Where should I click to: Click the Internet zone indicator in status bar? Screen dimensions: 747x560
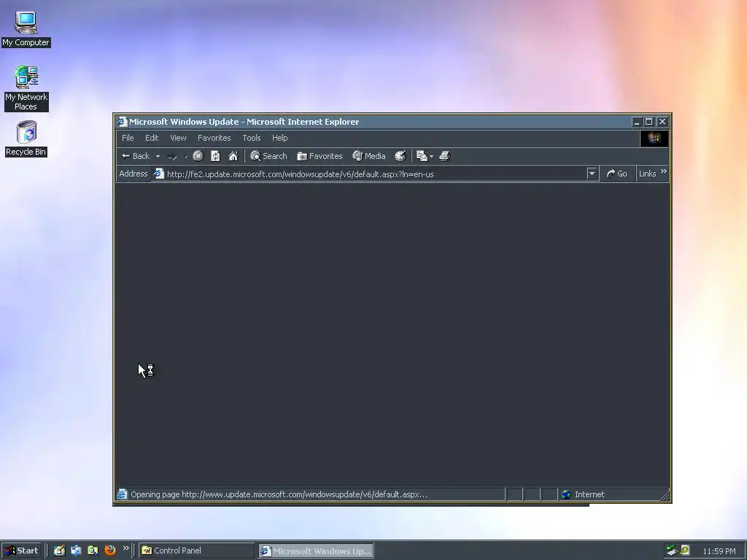[612, 494]
